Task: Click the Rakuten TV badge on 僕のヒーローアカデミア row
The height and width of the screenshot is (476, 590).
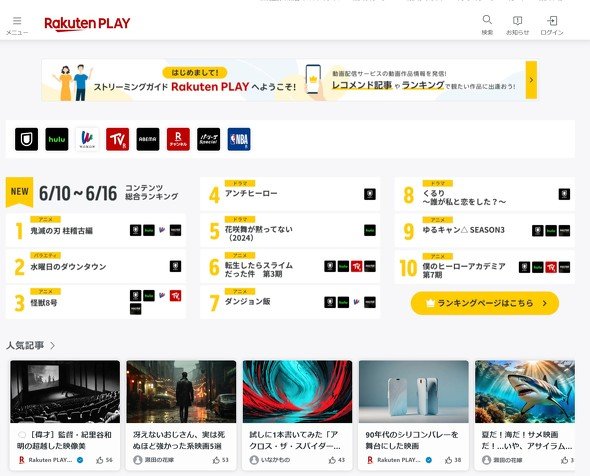Action: coord(551,267)
